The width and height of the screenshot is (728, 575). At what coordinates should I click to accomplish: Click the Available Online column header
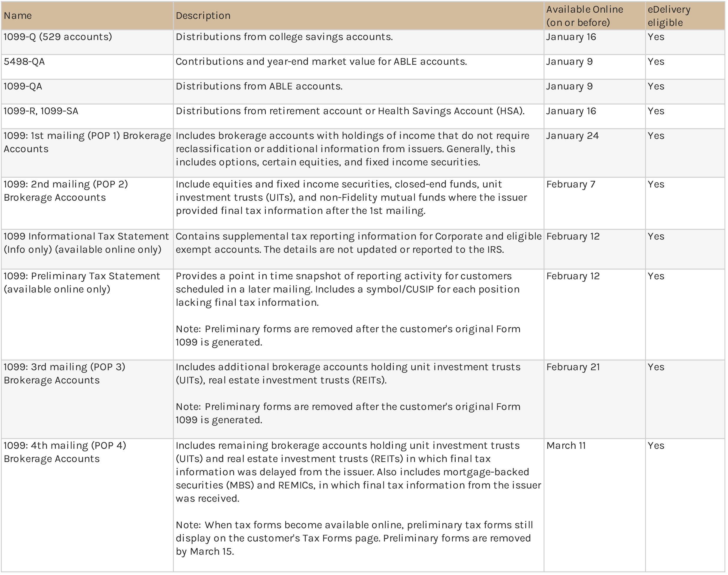584,16
